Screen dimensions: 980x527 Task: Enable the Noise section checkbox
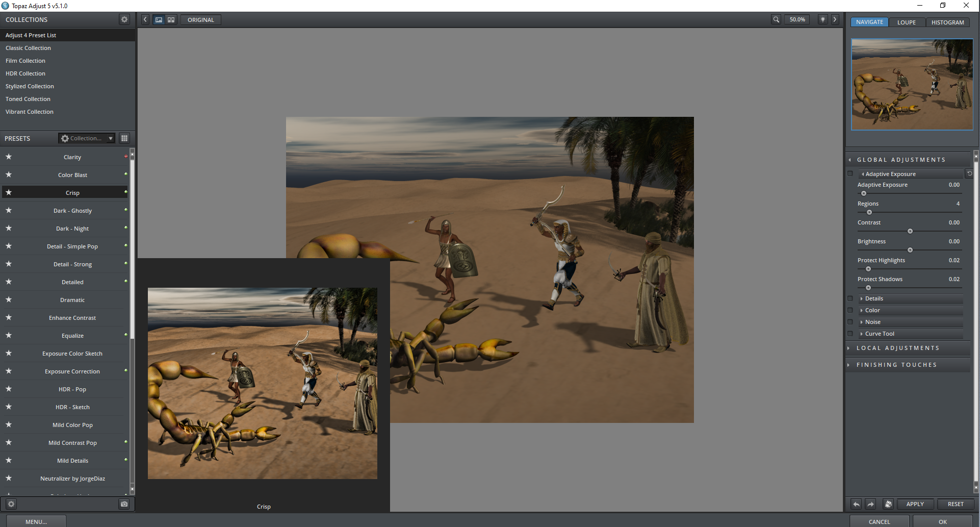point(850,322)
